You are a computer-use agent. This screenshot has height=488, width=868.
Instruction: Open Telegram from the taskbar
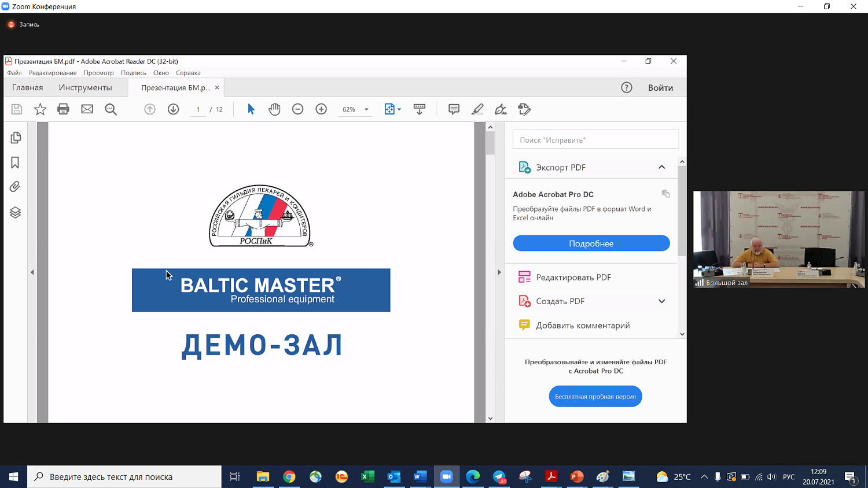[x=499, y=477]
